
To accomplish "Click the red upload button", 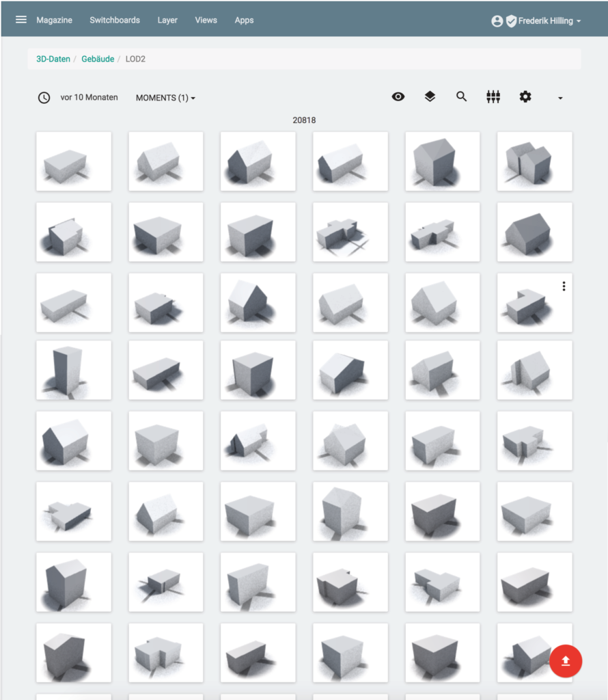I will click(x=566, y=661).
